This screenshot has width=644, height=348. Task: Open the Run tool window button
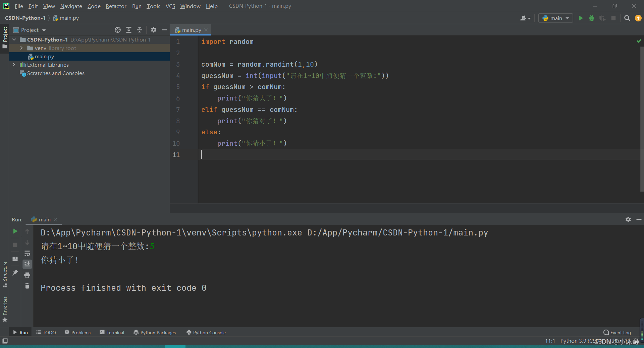click(x=20, y=333)
